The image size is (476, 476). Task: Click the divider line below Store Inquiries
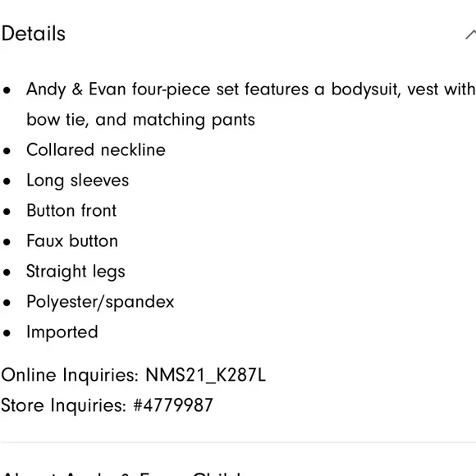click(x=238, y=442)
